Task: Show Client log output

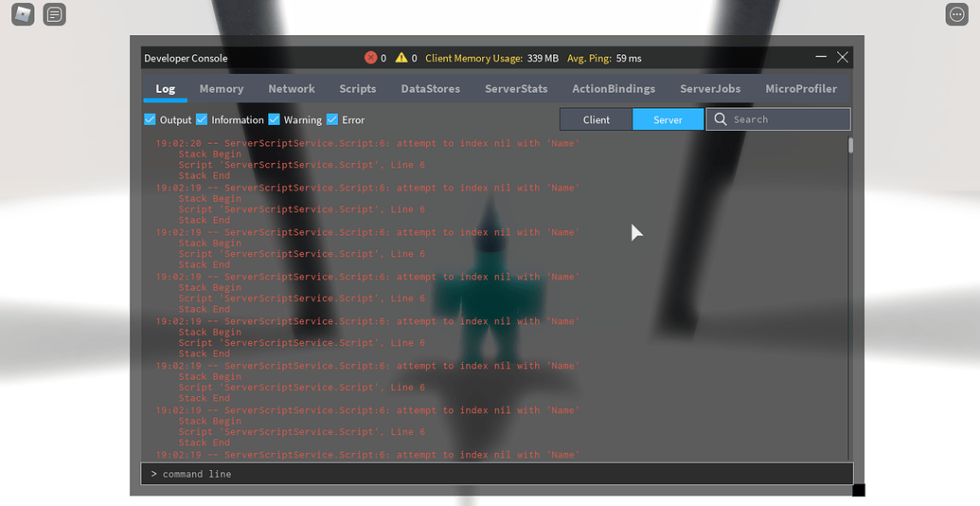Action: click(596, 119)
